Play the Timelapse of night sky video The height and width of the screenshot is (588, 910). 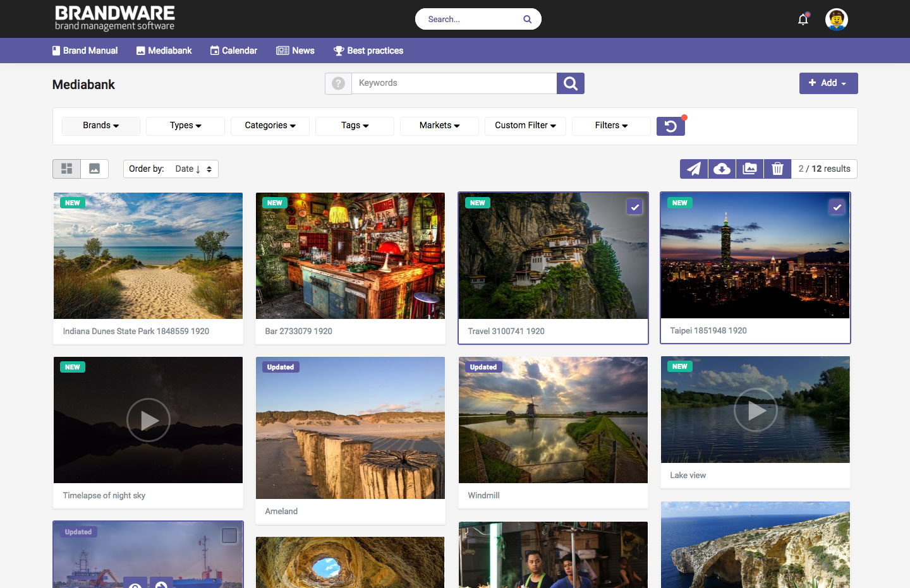pyautogui.click(x=148, y=420)
